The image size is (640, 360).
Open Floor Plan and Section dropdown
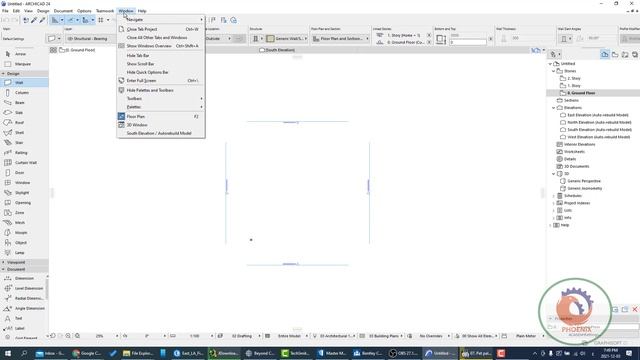340,39
